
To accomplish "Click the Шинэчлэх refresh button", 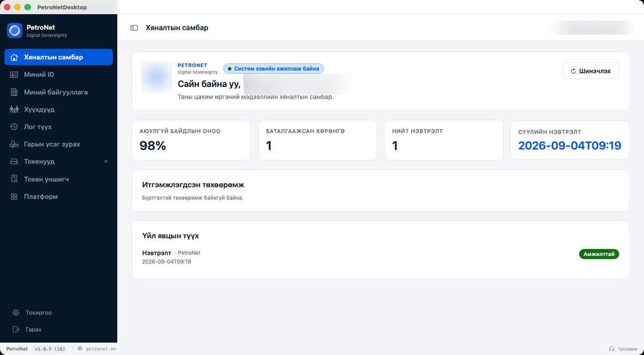I will point(591,71).
